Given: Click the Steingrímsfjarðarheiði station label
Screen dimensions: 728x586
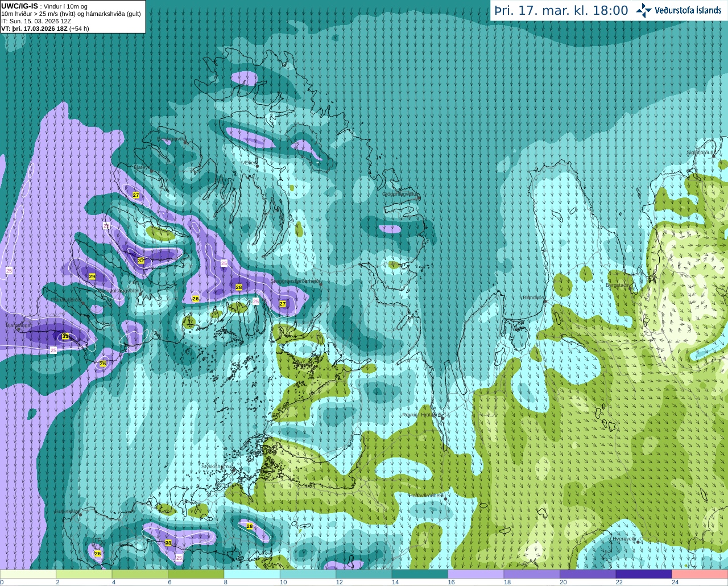Looking at the screenshot, I should click(x=295, y=281).
